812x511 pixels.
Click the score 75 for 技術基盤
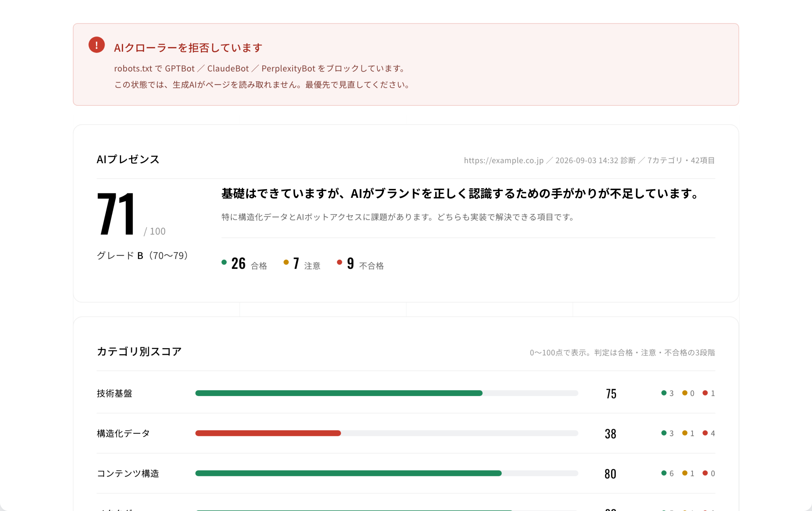click(x=611, y=394)
